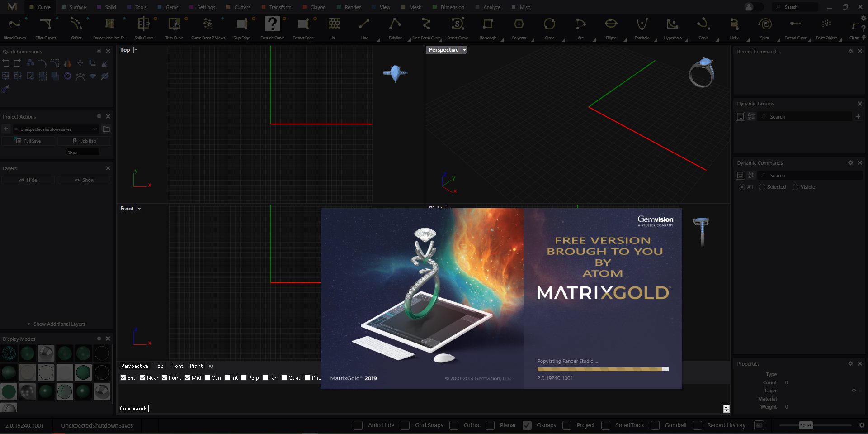Viewport: 868px width, 434px height.
Task: Select the Fillet Curves tool
Action: [45, 24]
